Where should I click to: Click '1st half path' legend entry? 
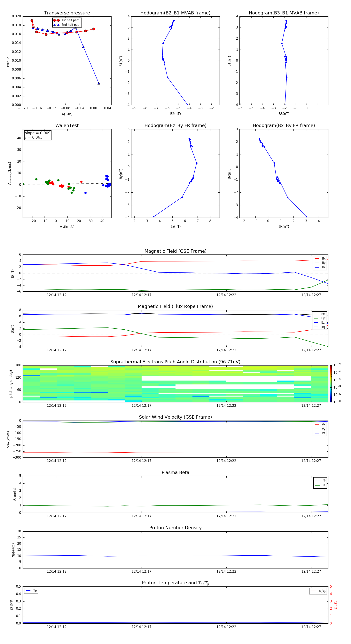[x=66, y=20]
